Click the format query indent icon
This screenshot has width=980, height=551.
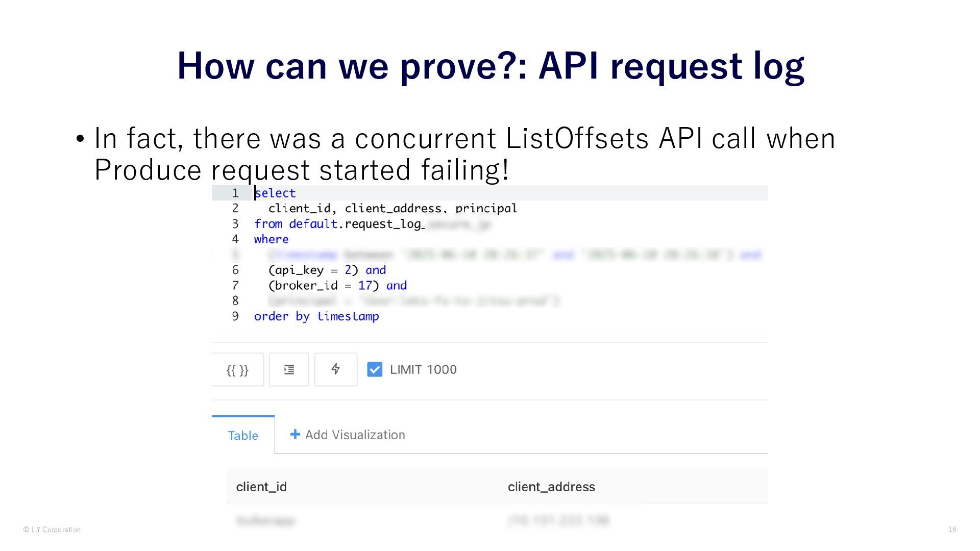point(289,369)
